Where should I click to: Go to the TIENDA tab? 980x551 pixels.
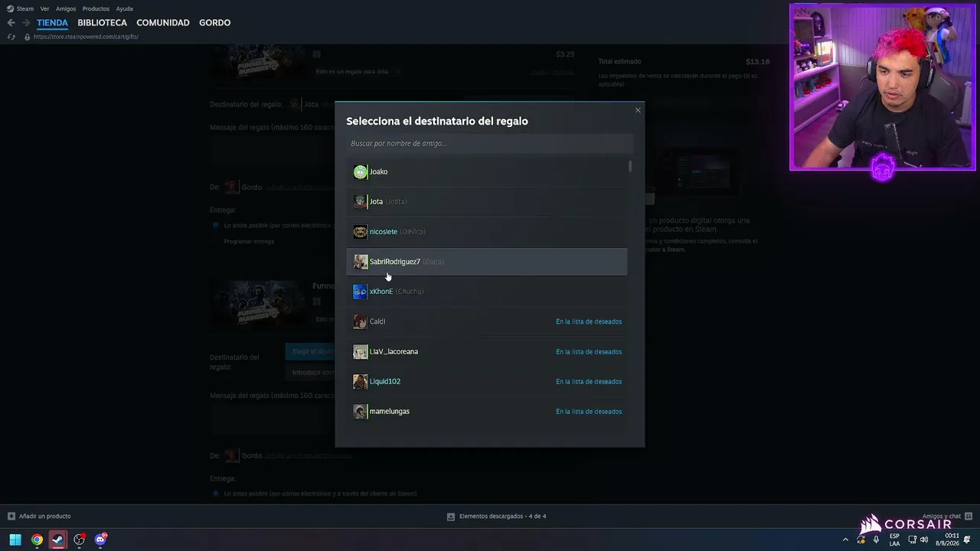click(x=52, y=23)
